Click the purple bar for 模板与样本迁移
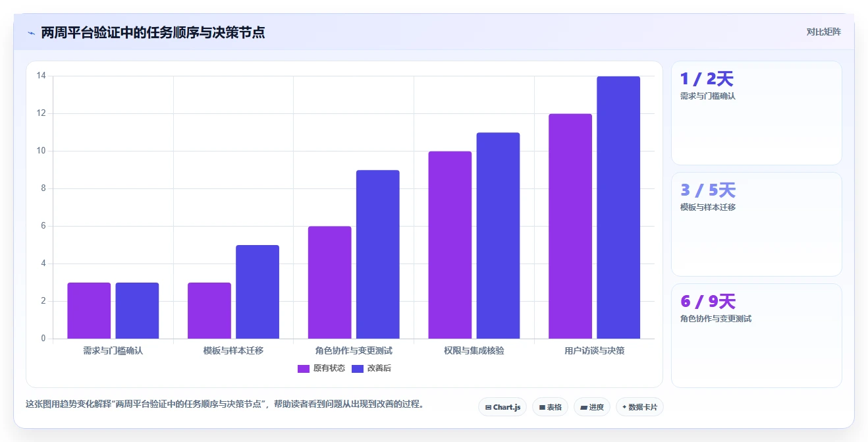Screen dimensions: 868x442 (x=209, y=311)
